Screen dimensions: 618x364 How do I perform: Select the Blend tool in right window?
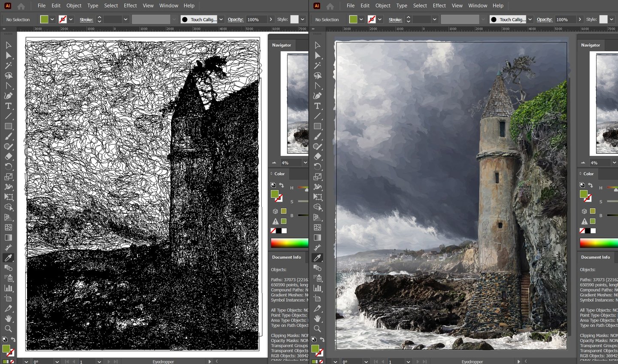pos(317,268)
